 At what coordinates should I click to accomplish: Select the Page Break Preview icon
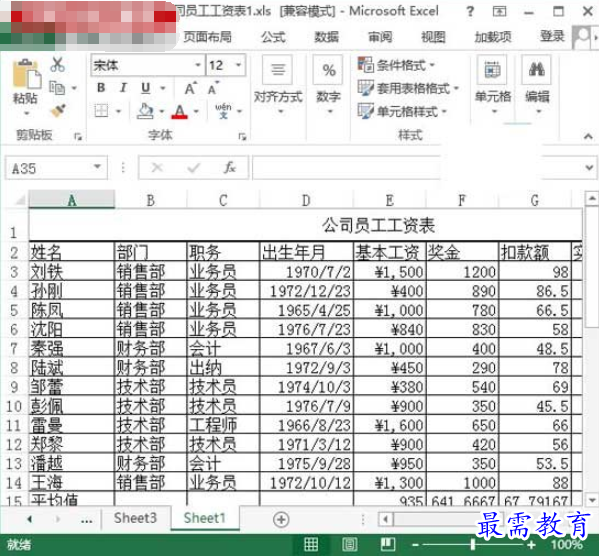point(388,544)
